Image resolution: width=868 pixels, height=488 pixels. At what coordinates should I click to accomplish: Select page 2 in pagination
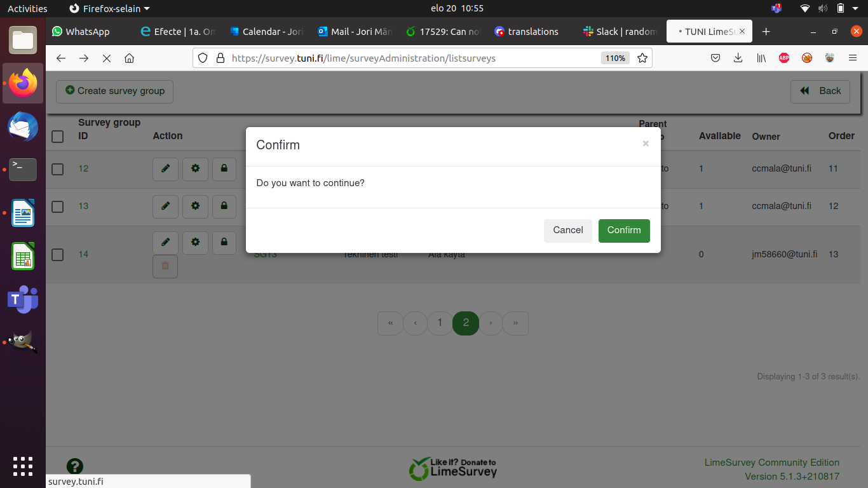(466, 323)
